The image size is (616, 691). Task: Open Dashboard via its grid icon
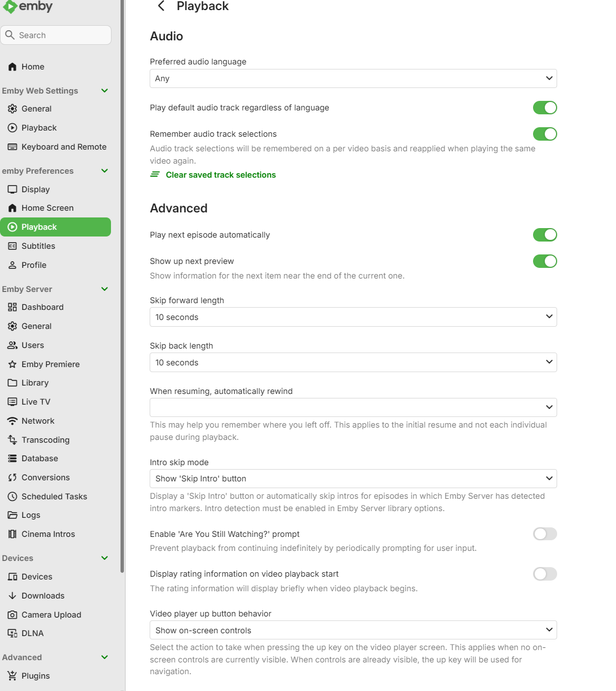pos(12,307)
